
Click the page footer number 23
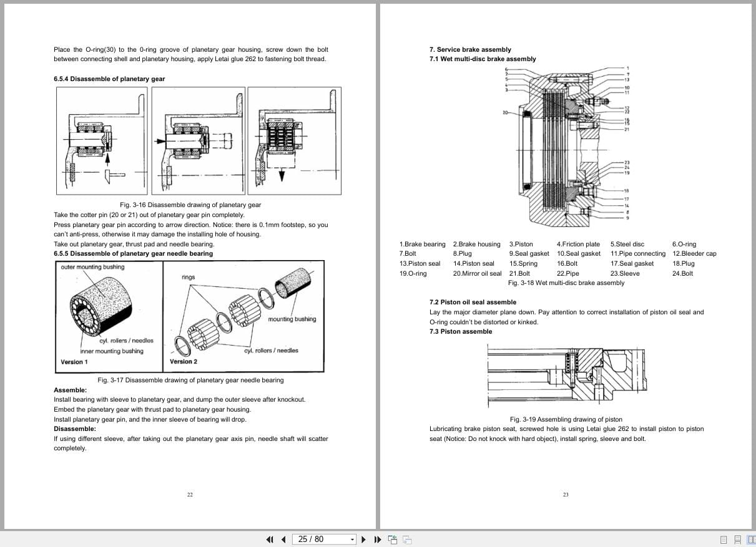pyautogui.click(x=566, y=494)
